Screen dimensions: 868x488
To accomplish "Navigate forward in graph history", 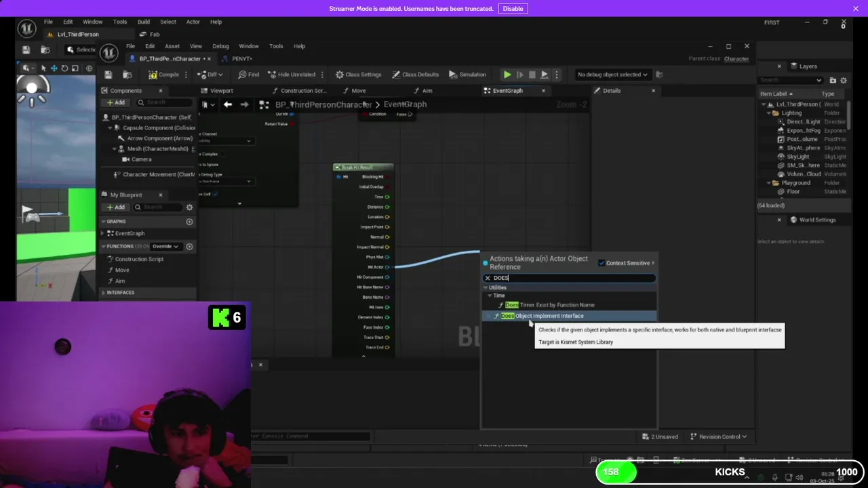I will tap(244, 104).
